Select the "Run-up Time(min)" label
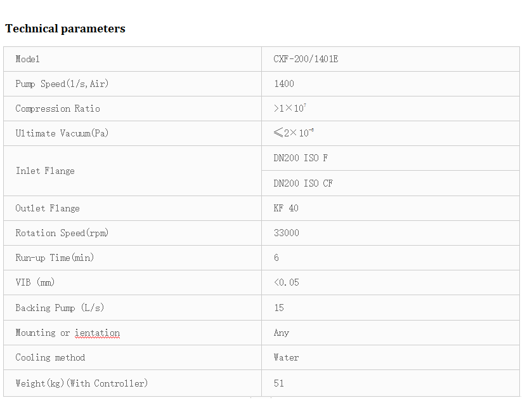Viewport: 532px width, 405px height. coord(55,258)
